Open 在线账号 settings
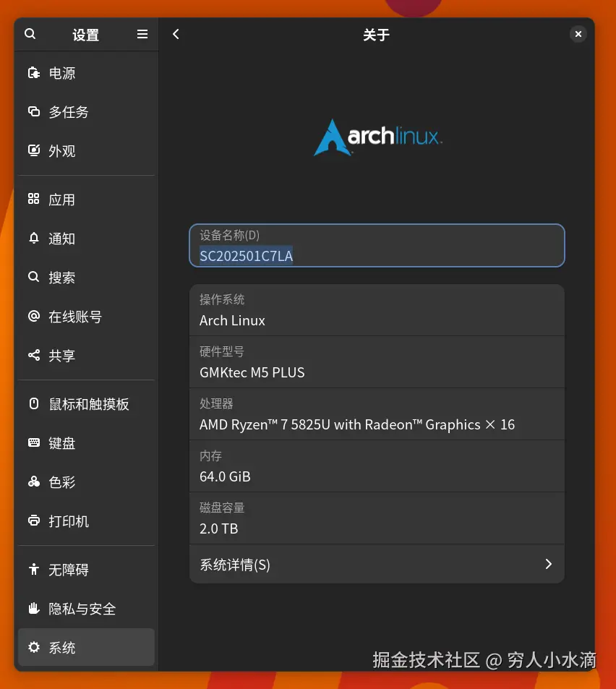616x689 pixels. 86,317
